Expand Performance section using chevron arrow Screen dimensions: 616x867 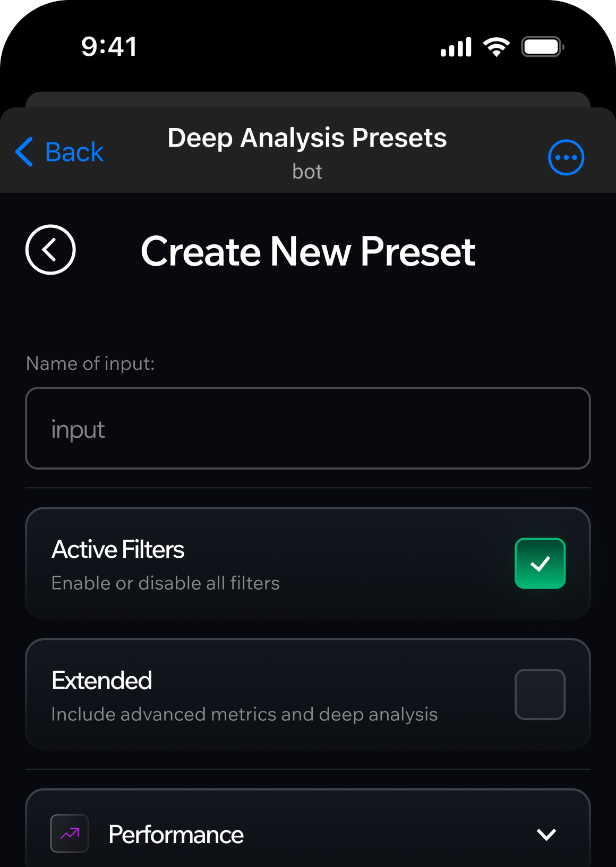point(546,835)
